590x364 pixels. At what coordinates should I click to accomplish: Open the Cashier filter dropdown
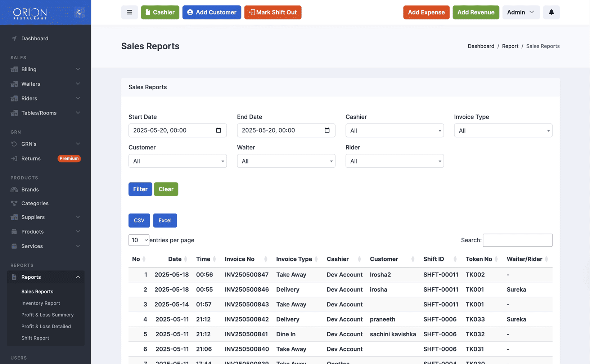click(395, 131)
